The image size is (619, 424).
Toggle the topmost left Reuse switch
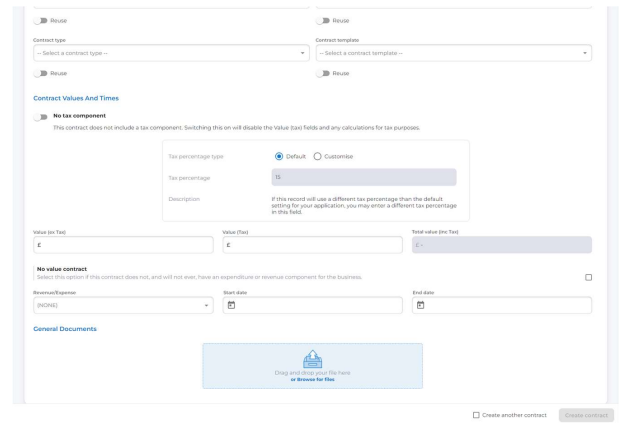(x=39, y=19)
